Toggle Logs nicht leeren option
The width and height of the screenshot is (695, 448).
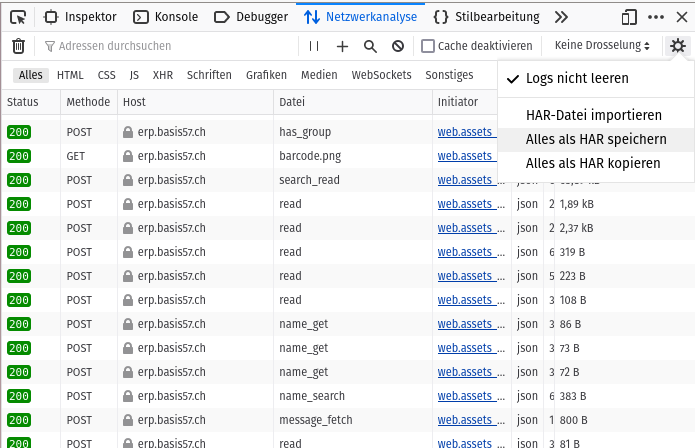(x=577, y=79)
